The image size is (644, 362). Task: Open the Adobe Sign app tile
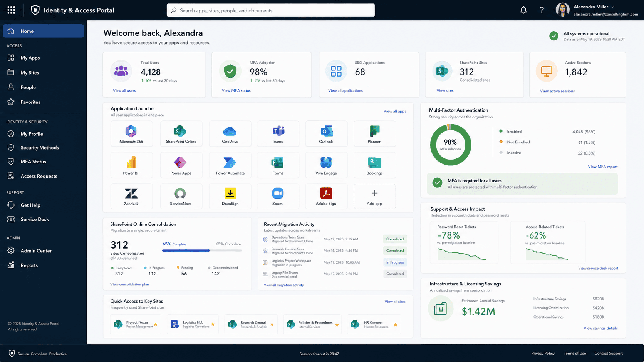(x=326, y=196)
